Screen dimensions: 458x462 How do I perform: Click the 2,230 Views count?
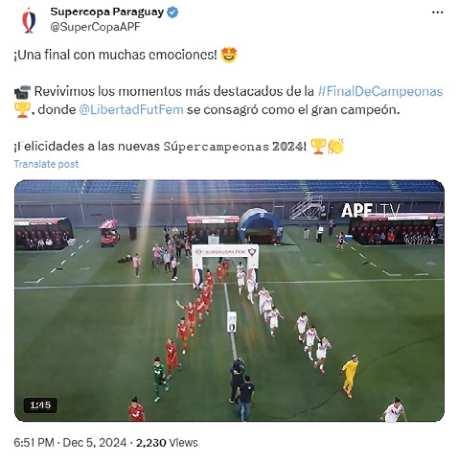(x=167, y=443)
